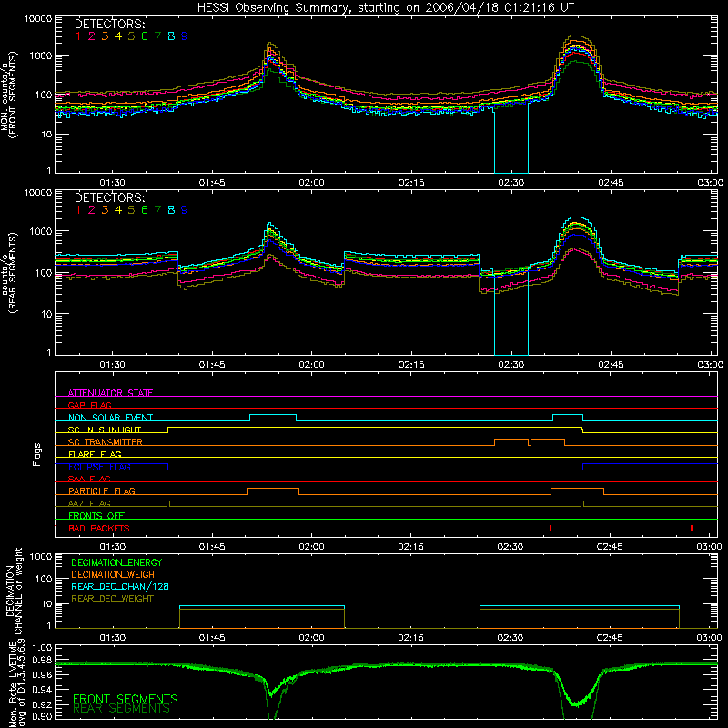
Task: Click the SAA_FLAG label
Action: (x=89, y=480)
